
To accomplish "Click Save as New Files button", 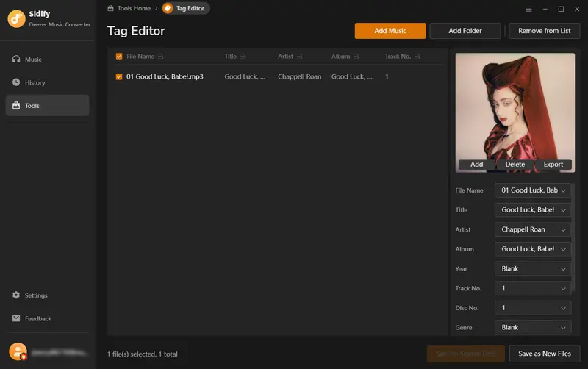I will pyautogui.click(x=545, y=354).
